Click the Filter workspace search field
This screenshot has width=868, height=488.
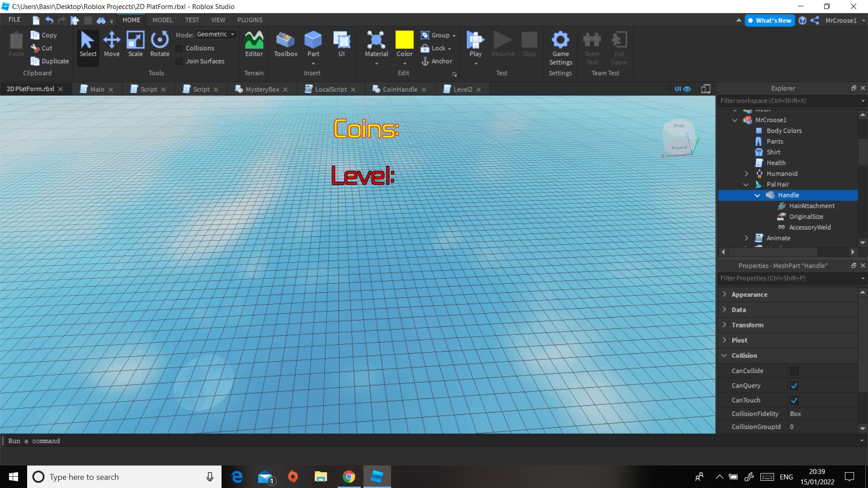click(x=788, y=101)
